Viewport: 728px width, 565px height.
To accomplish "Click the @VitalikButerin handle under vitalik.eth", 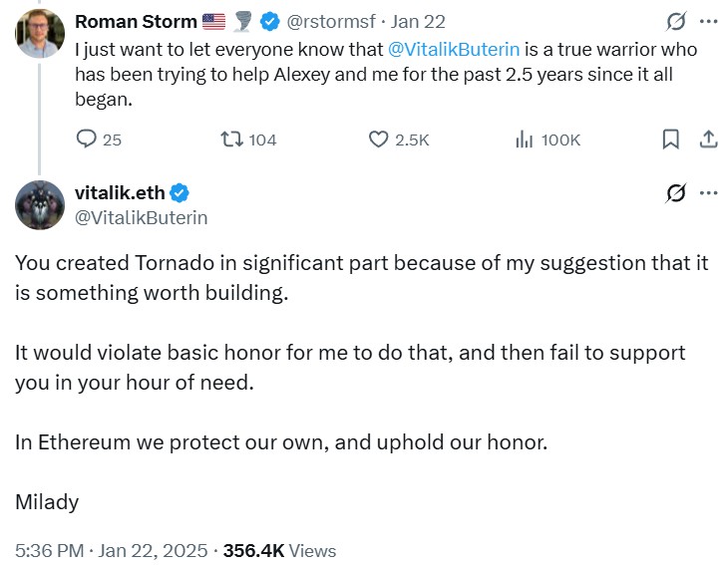I will [x=142, y=216].
